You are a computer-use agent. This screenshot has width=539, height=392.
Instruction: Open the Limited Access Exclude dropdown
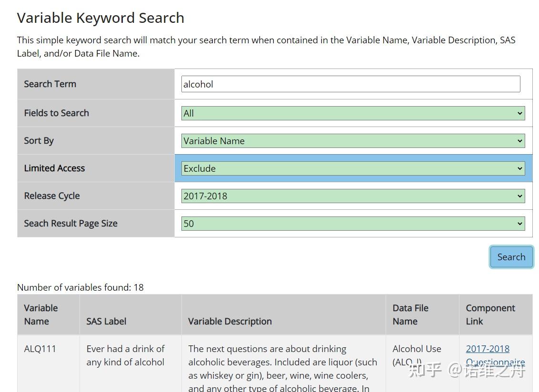353,168
